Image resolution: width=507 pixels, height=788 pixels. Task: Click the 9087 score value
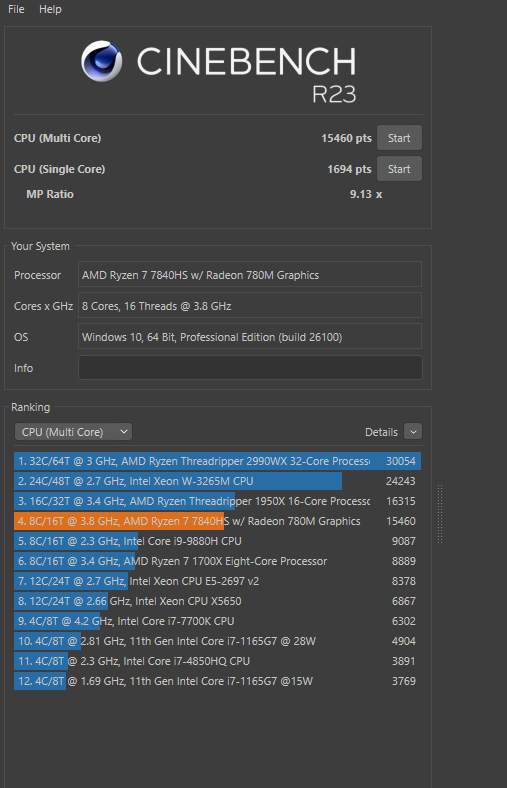(x=403, y=541)
